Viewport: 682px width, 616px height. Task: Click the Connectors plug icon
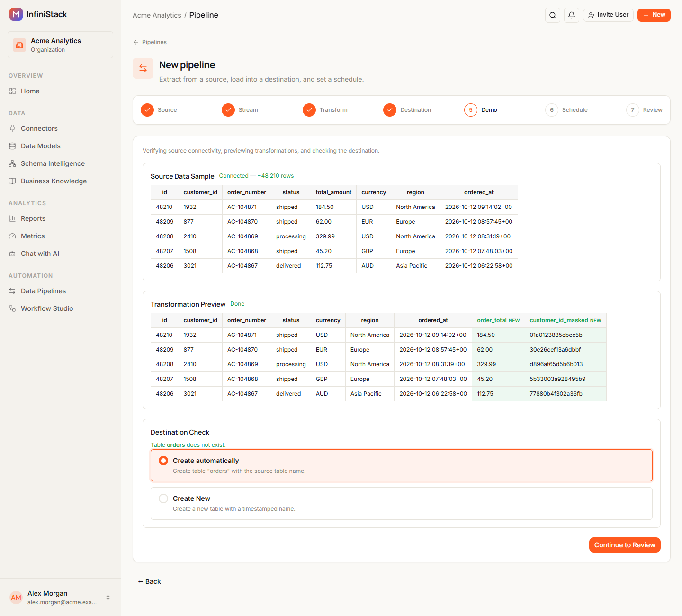(12, 128)
